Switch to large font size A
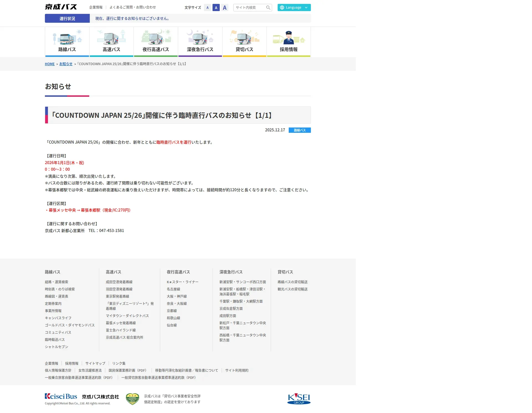Viewport: 532px width, 413px height. (225, 8)
